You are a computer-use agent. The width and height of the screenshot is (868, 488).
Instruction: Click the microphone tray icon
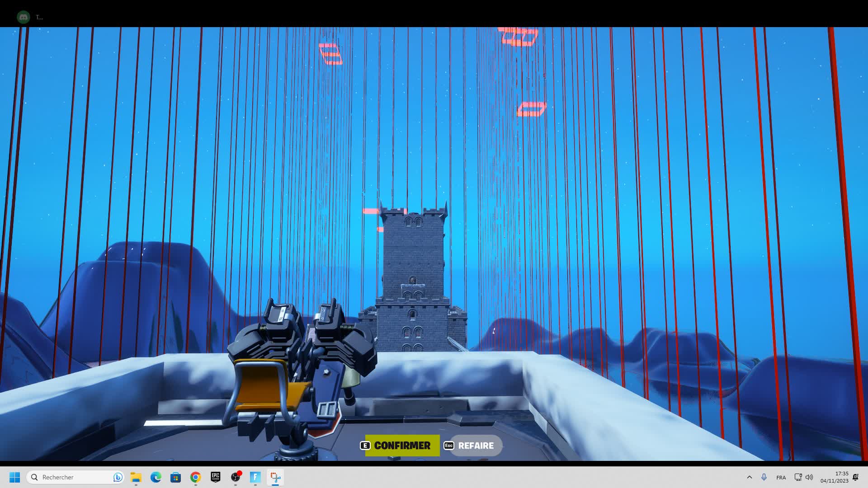764,477
